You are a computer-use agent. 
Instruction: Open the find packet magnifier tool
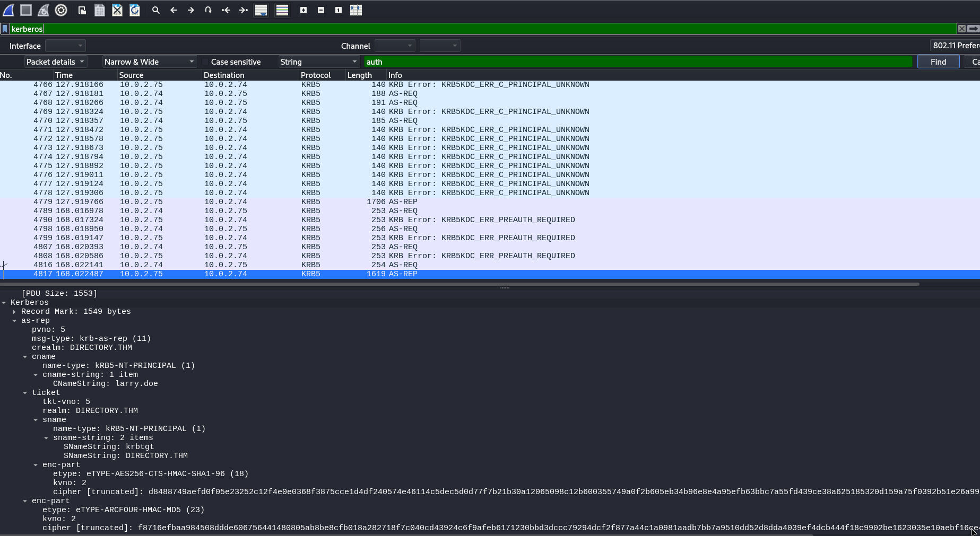155,10
